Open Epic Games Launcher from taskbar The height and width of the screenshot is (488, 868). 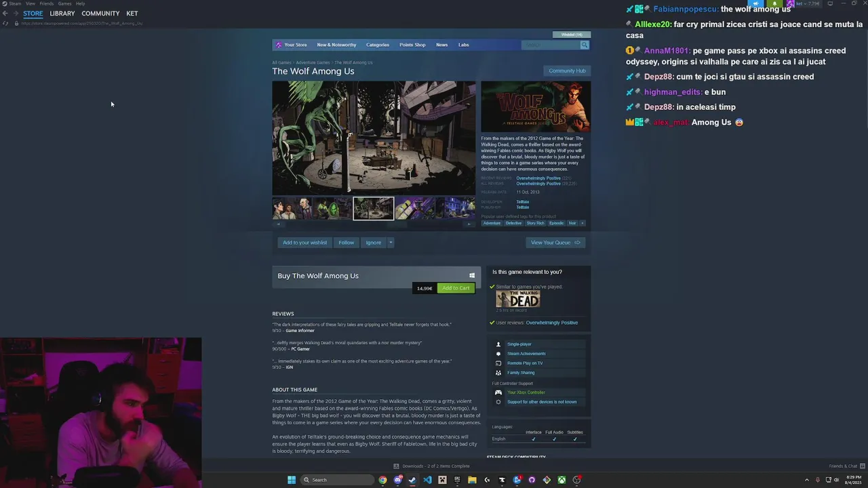click(x=457, y=480)
